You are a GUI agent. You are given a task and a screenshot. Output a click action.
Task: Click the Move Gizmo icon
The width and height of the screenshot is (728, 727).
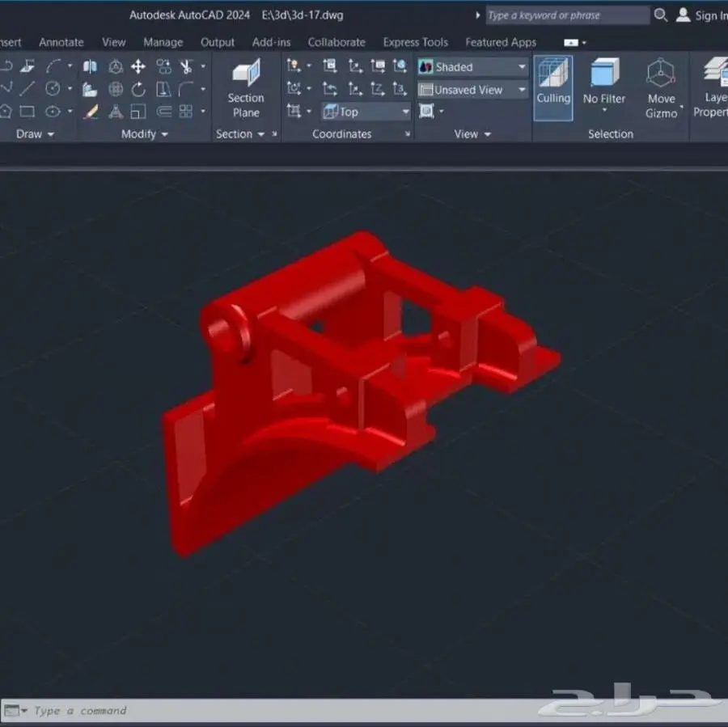(x=661, y=87)
